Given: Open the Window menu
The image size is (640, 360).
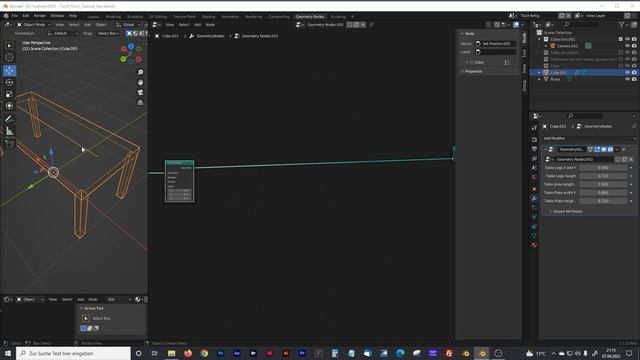Looking at the screenshot, I should pyautogui.click(x=57, y=16).
